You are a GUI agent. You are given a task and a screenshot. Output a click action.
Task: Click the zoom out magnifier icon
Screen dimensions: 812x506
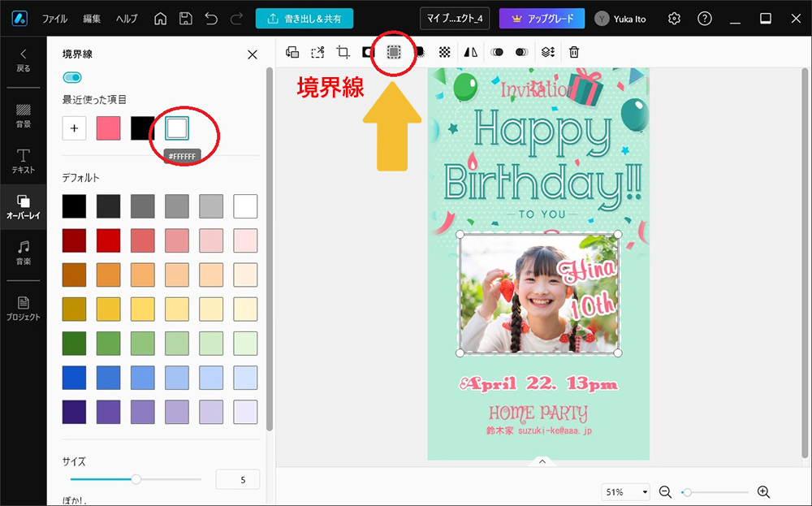(x=665, y=491)
